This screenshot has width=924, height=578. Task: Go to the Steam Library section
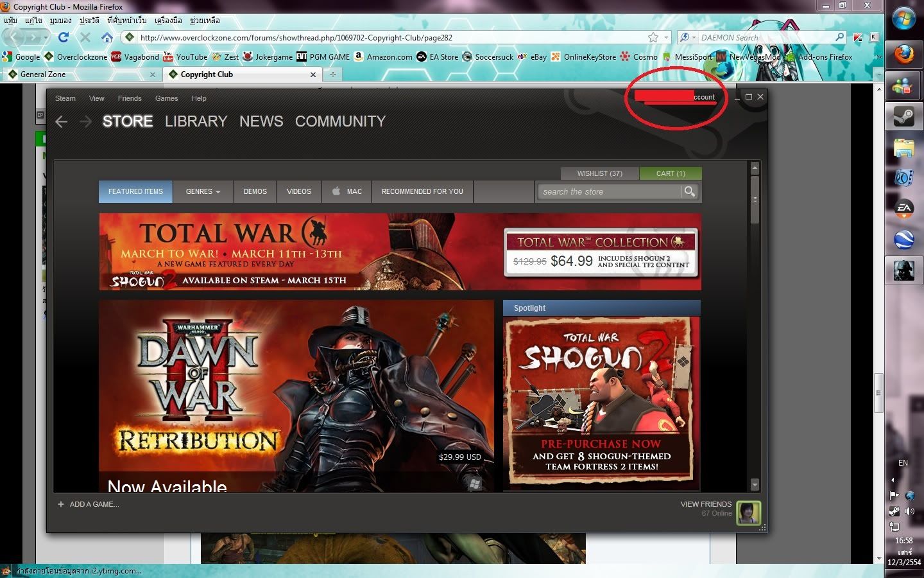(196, 121)
